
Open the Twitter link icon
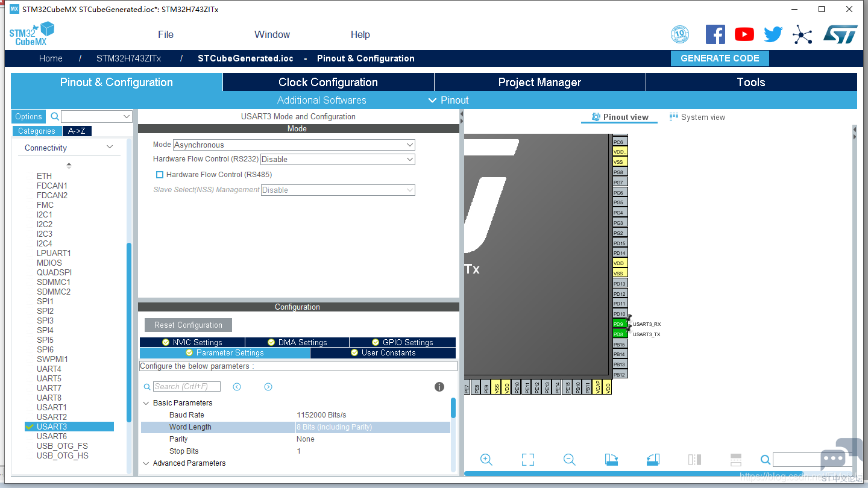tap(773, 34)
